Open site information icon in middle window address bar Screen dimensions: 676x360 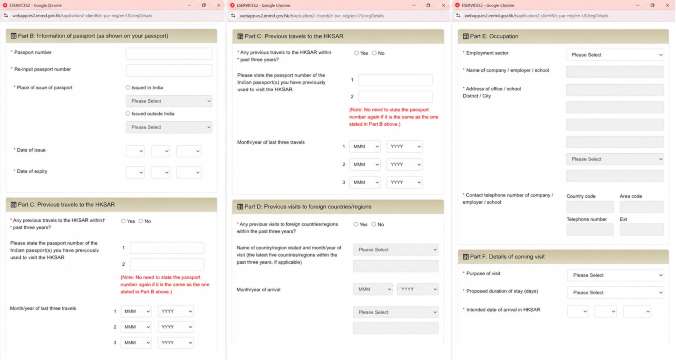[233, 16]
